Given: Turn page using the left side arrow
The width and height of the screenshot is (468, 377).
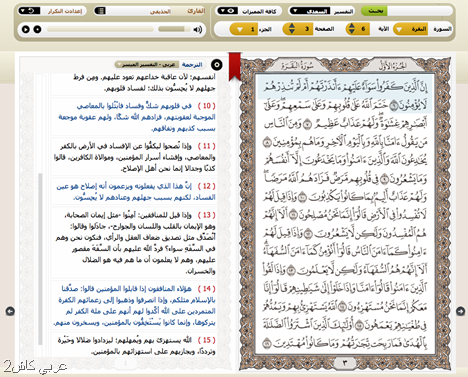Looking at the screenshot, I should click(x=10, y=311).
